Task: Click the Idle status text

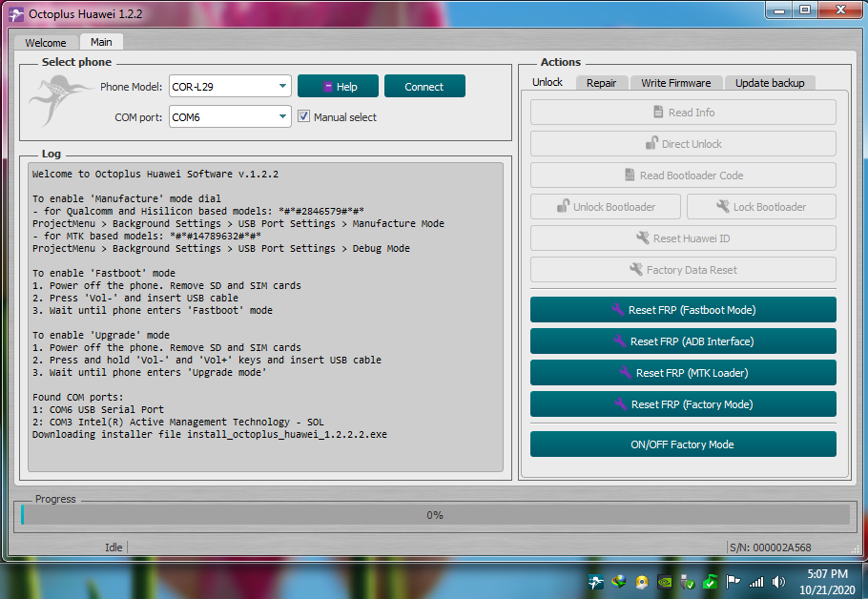Action: (x=114, y=547)
